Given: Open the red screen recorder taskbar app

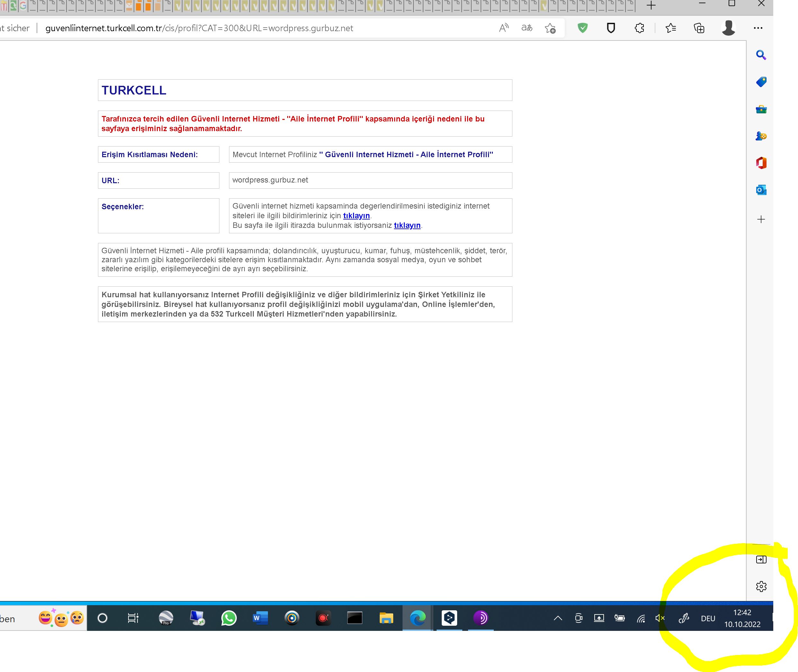Looking at the screenshot, I should tap(323, 618).
